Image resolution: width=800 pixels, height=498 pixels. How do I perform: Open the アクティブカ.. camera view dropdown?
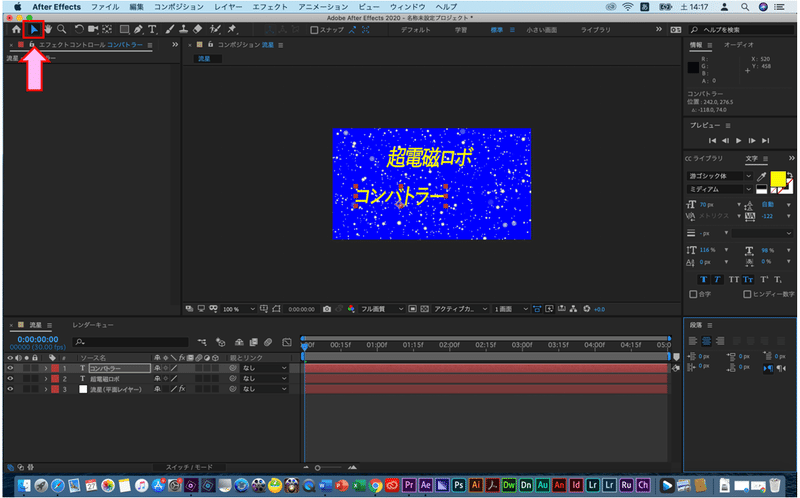coord(460,309)
